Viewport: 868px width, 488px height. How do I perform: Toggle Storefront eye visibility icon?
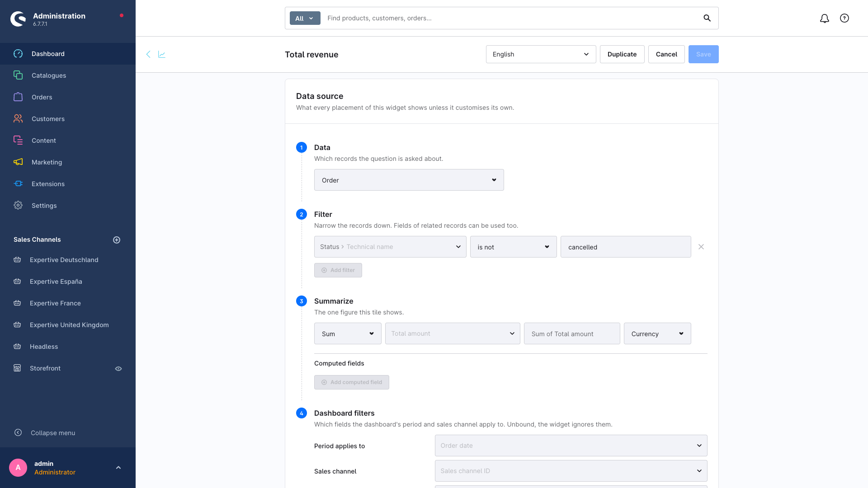118,369
